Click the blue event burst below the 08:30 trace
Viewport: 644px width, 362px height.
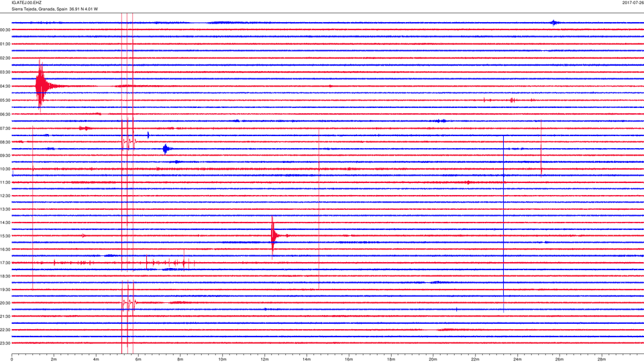166,149
